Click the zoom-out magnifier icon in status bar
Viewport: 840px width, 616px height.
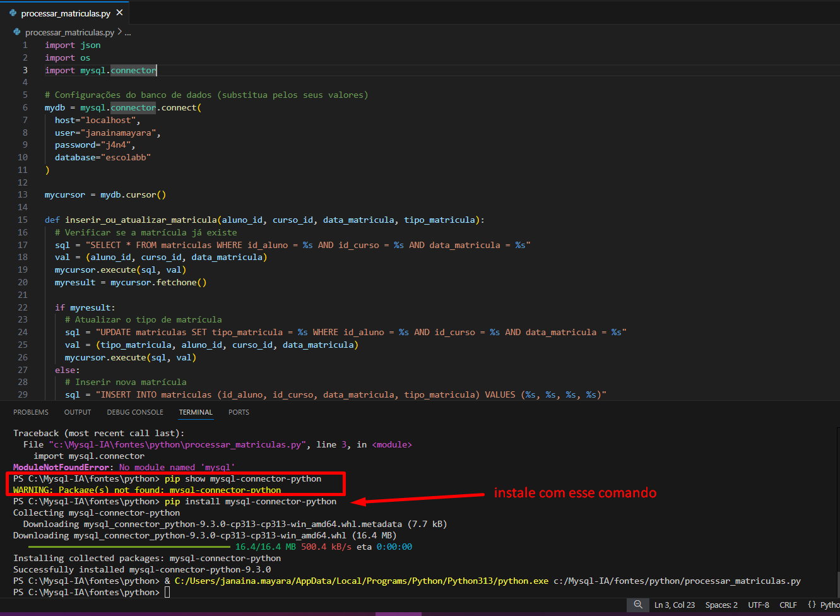[x=638, y=605]
